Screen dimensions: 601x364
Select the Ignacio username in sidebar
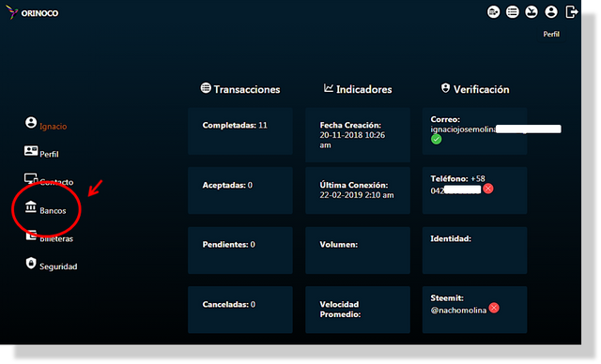point(53,127)
